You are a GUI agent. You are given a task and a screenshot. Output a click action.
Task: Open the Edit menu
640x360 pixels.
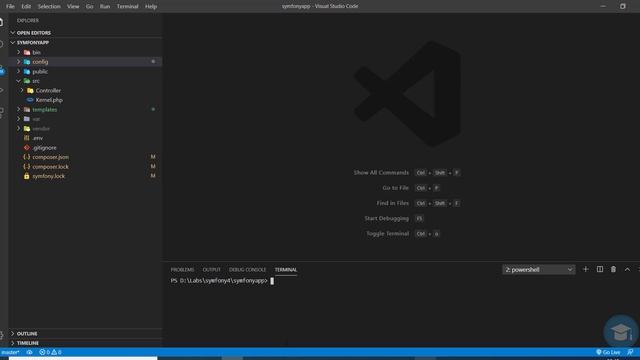26,6
